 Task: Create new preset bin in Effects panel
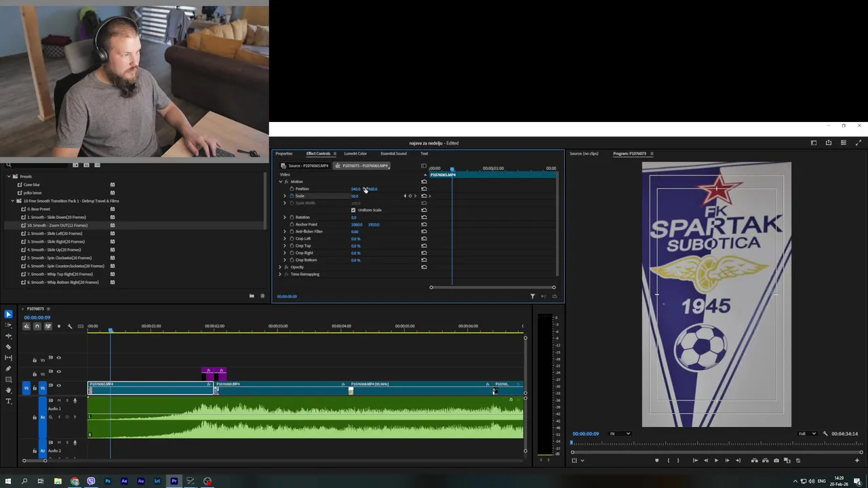[x=252, y=296]
